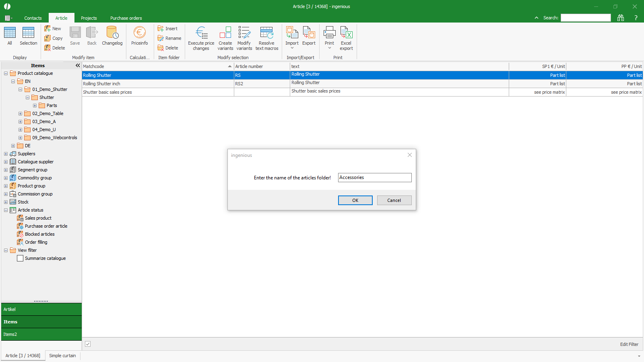
Task: Click the Excel export icon
Action: coord(346,33)
